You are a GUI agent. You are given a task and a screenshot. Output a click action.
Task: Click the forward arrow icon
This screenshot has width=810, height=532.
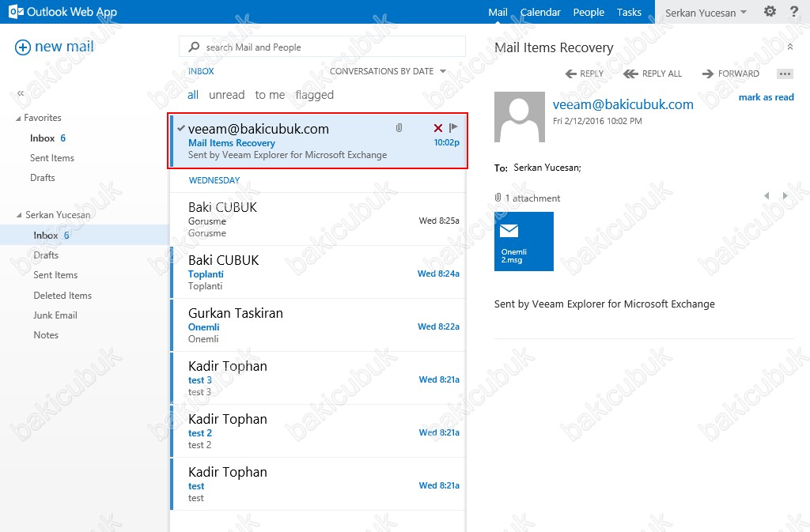(x=708, y=74)
